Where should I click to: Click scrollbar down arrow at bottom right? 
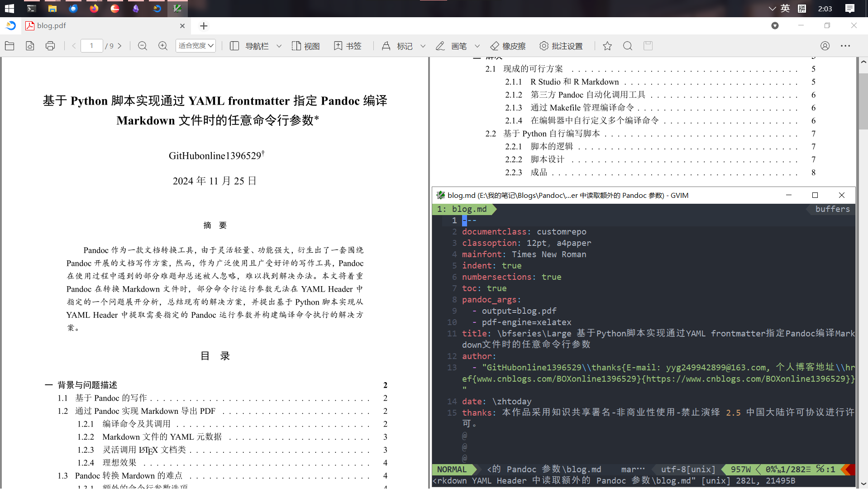tap(863, 484)
